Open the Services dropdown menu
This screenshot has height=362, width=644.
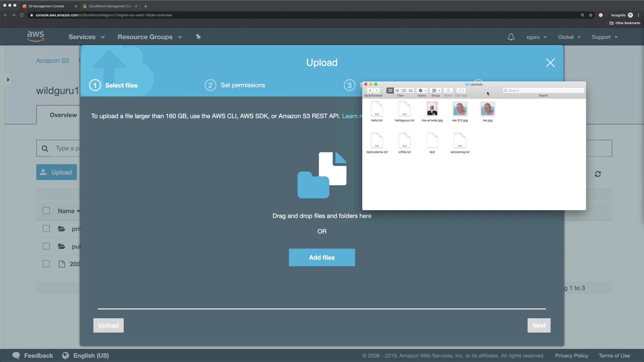click(x=87, y=37)
